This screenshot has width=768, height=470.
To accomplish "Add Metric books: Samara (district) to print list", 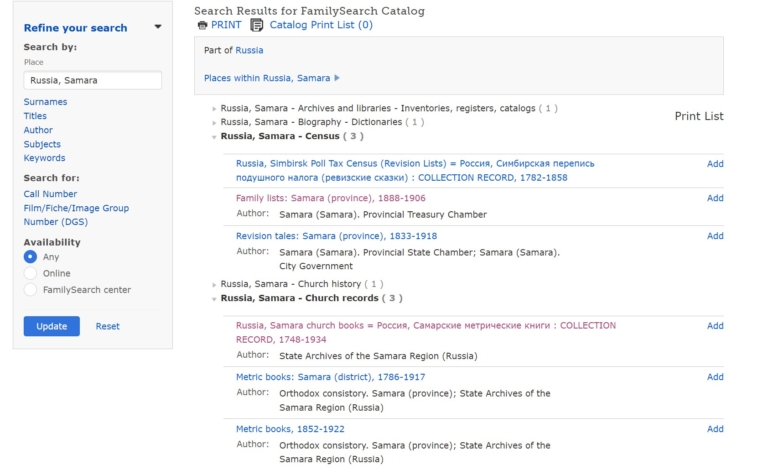I will click(715, 377).
